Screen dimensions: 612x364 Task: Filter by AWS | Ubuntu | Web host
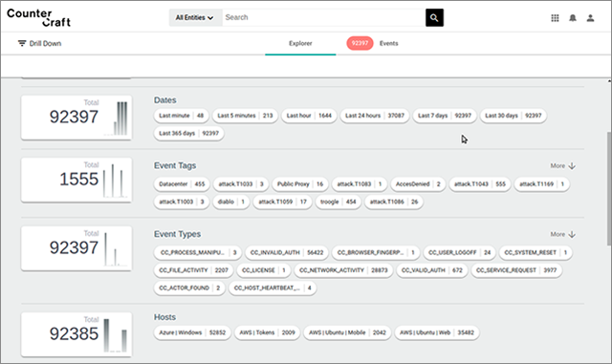tap(436, 332)
